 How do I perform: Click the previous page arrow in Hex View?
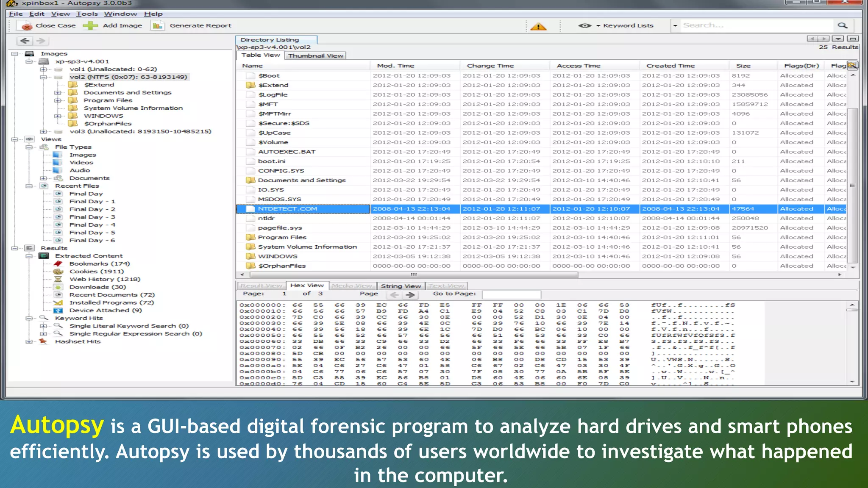click(x=395, y=294)
